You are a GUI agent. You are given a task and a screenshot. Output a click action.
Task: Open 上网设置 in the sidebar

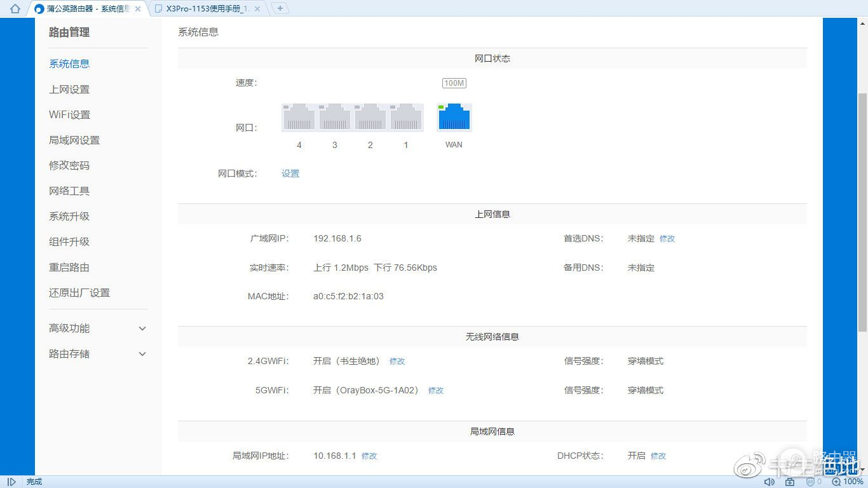pos(69,90)
